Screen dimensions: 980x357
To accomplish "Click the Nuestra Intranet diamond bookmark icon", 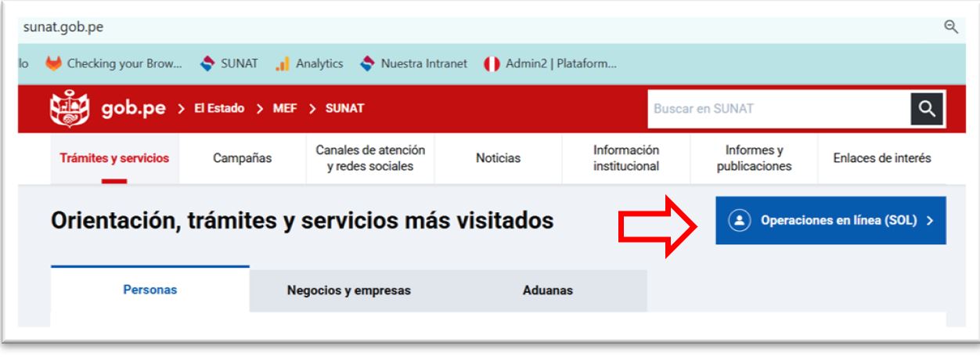I will point(367,64).
